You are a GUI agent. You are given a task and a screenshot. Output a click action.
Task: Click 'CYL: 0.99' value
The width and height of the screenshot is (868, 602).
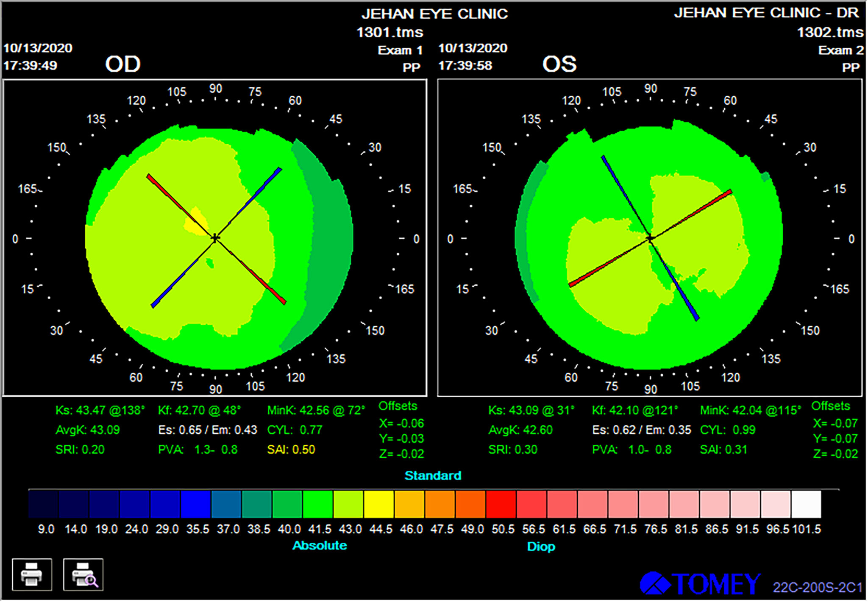728,430
